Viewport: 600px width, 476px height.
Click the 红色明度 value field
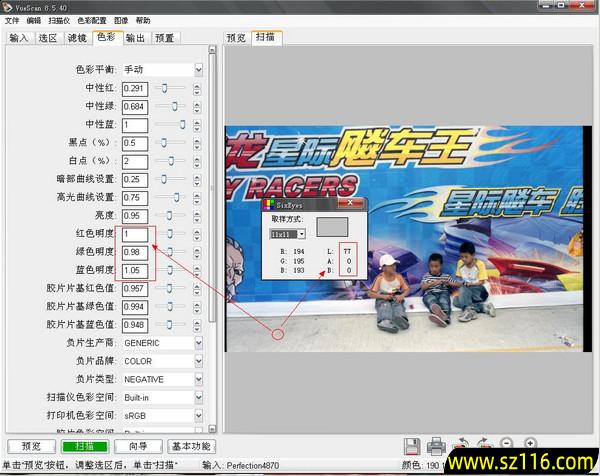pyautogui.click(x=135, y=234)
